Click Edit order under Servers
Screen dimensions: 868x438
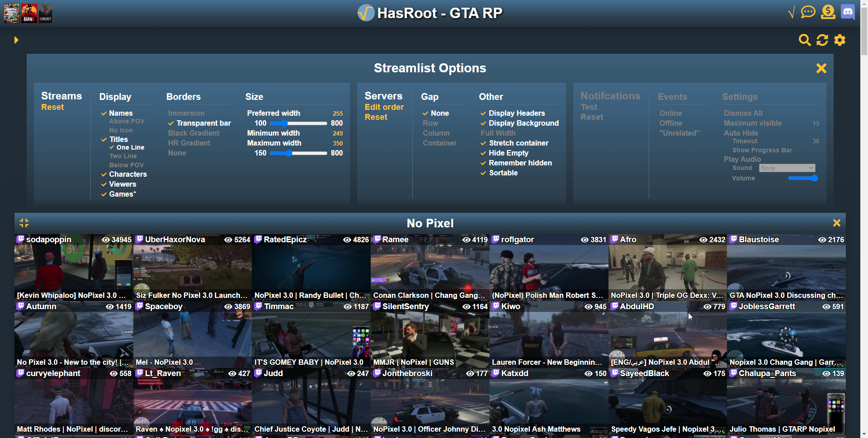pos(384,108)
